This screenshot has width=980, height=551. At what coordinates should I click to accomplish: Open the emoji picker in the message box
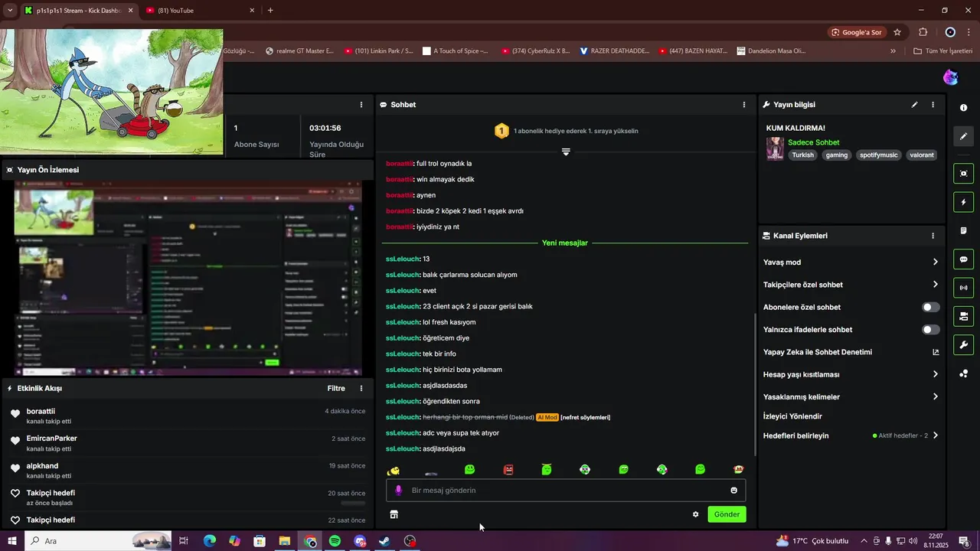733,491
